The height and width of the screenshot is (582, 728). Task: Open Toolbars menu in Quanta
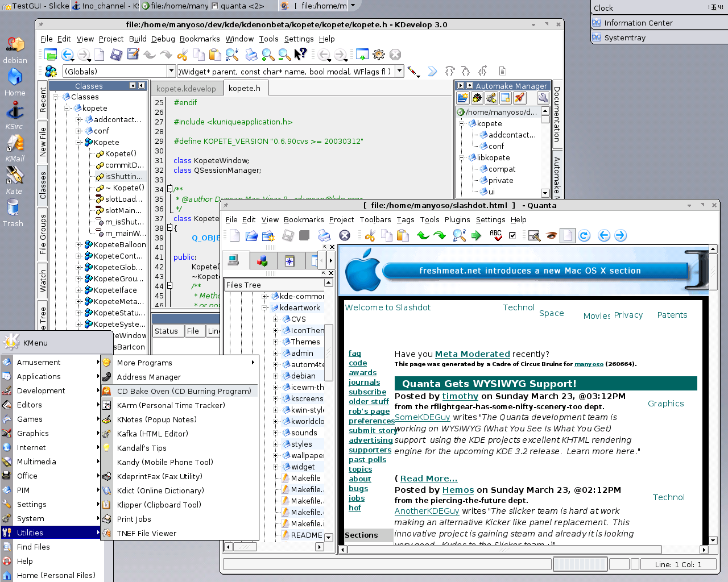(375, 219)
